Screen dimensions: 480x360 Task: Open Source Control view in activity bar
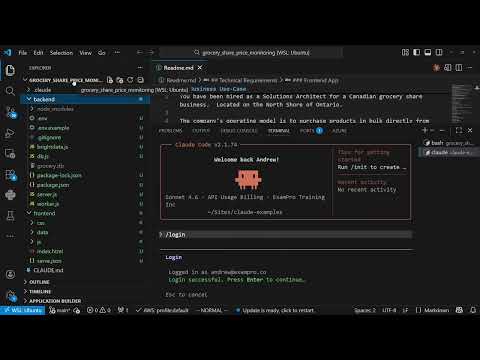(10, 112)
